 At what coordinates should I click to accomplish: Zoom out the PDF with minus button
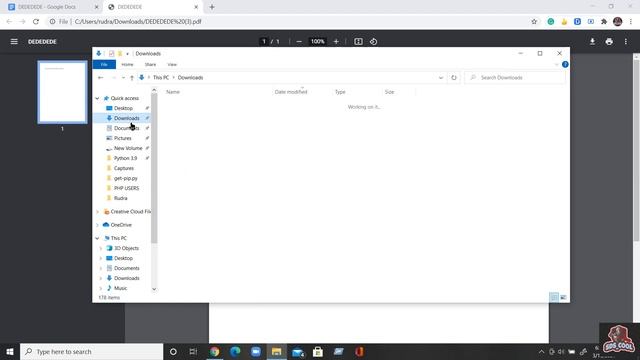click(x=299, y=42)
